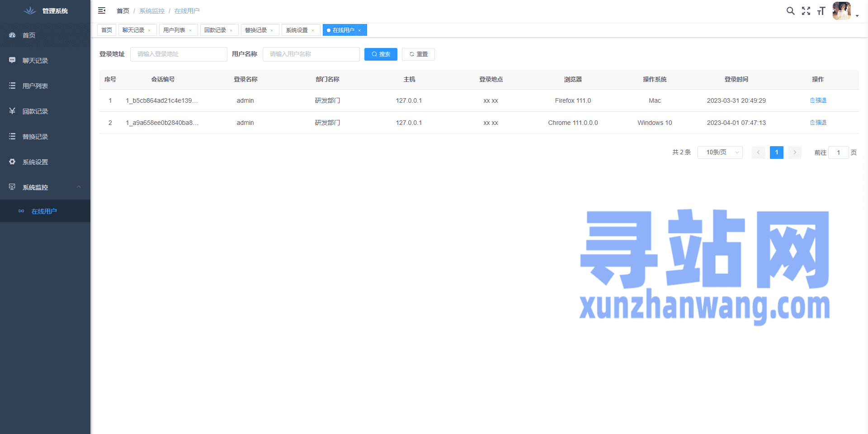
Task: Click the user avatar in header
Action: point(841,11)
